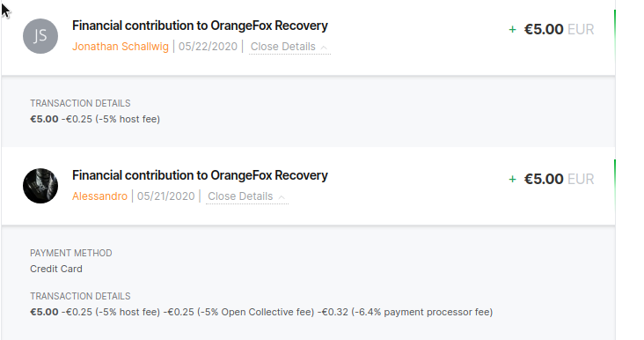Click the JS avatar for Jonathan Schallwig
644x340 pixels.
pyautogui.click(x=40, y=36)
